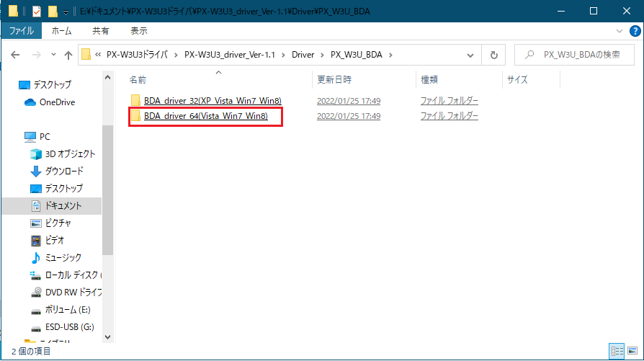Sort by the 更新日時 column header
Viewport: 644px width, 361px height.
point(334,80)
